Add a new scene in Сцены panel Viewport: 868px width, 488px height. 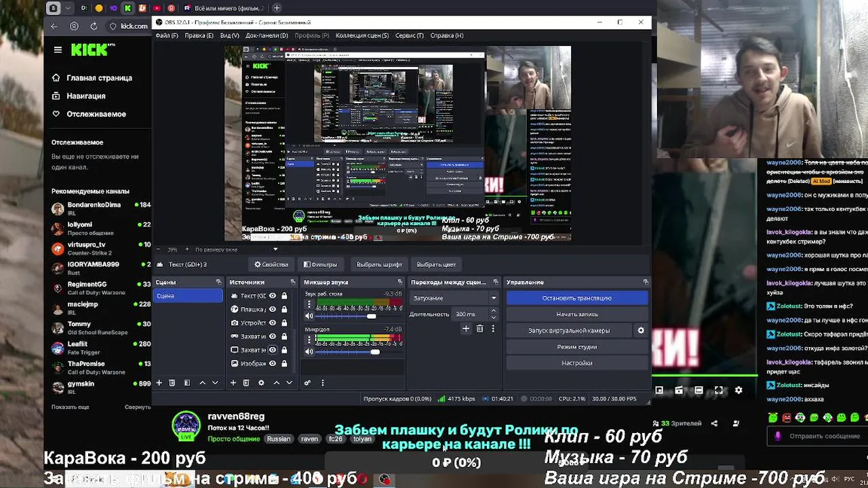(x=159, y=383)
